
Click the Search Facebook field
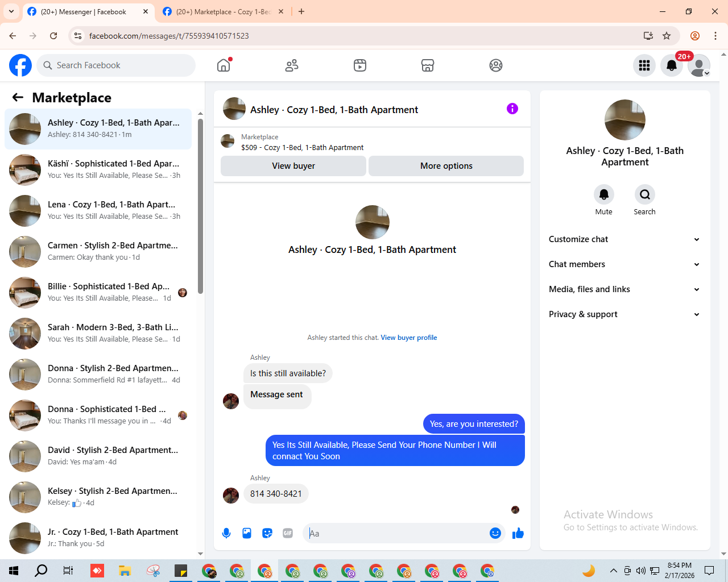116,65
